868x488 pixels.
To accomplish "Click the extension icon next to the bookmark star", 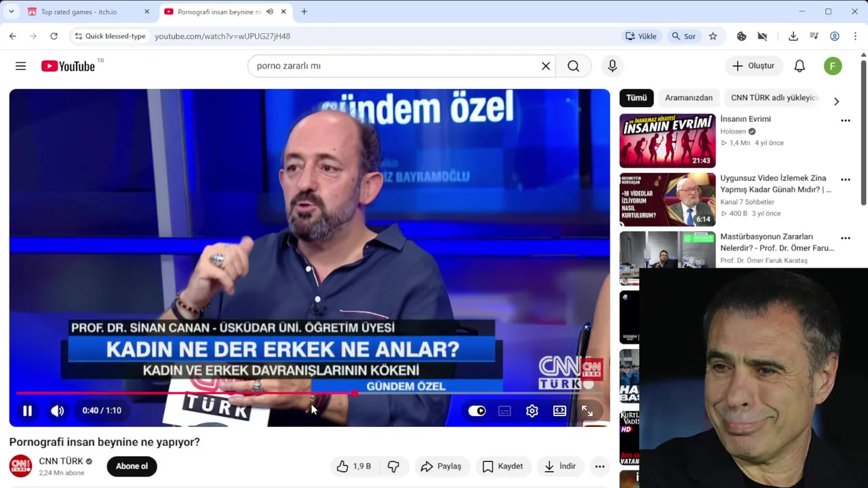I will pos(741,36).
